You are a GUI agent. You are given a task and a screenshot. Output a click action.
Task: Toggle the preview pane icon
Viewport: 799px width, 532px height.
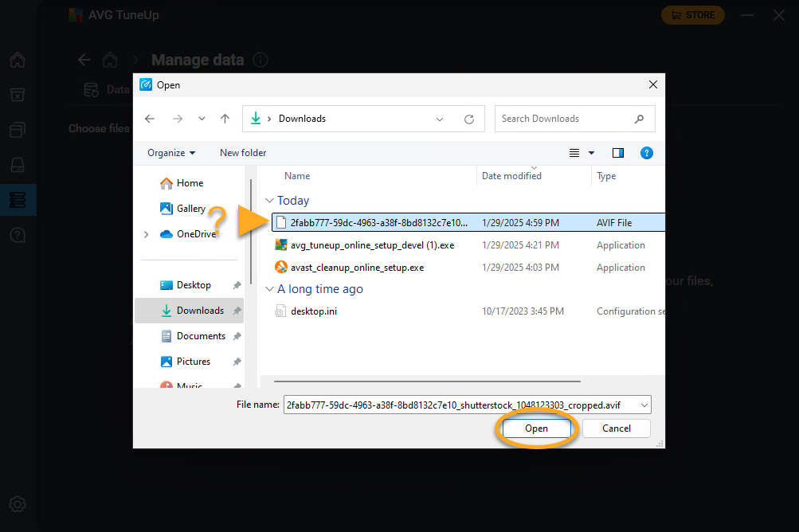[x=617, y=153]
